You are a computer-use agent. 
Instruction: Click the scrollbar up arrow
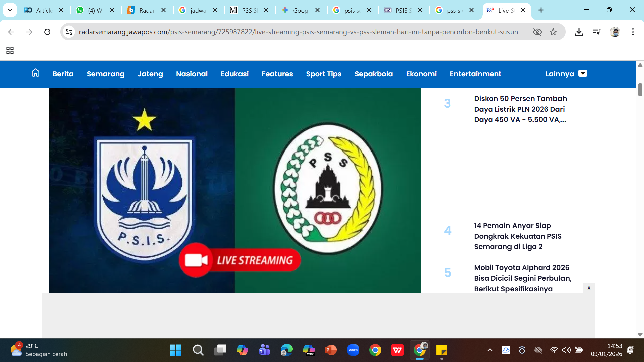(640, 65)
